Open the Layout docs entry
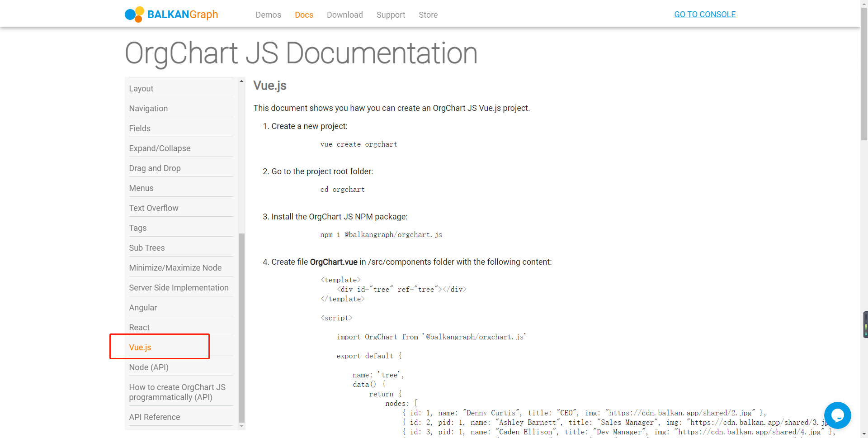Viewport: 868px width, 438px height. click(x=181, y=89)
